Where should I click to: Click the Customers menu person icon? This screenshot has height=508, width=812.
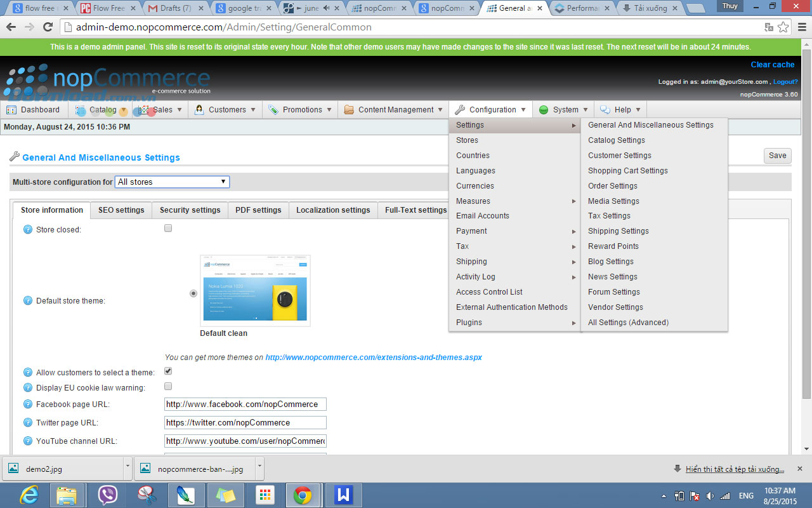tap(199, 110)
